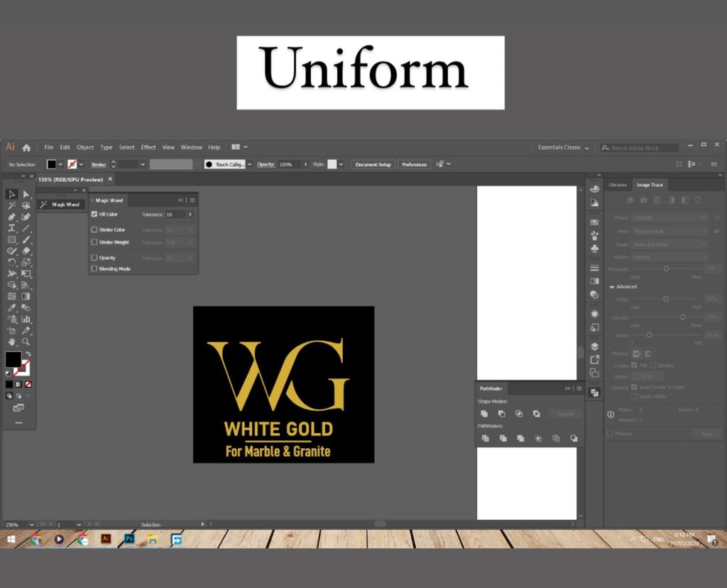Click the Fill Color Tolerance input field
This screenshot has height=588, width=727.
175,214
